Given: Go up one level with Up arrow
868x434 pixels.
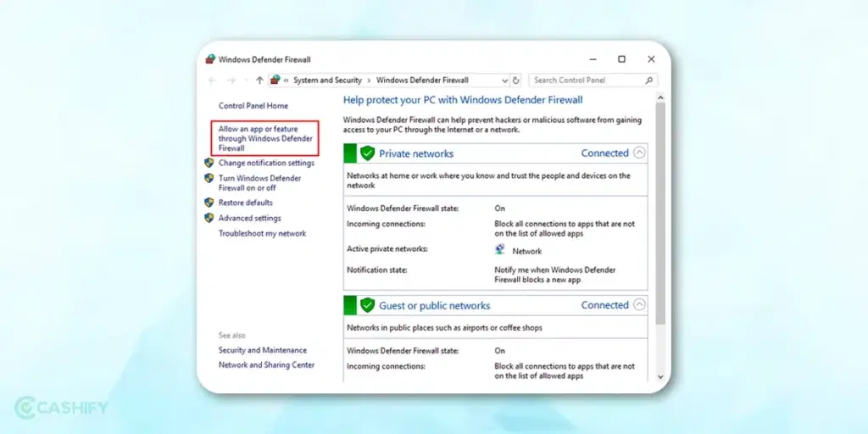Looking at the screenshot, I should pyautogui.click(x=259, y=81).
